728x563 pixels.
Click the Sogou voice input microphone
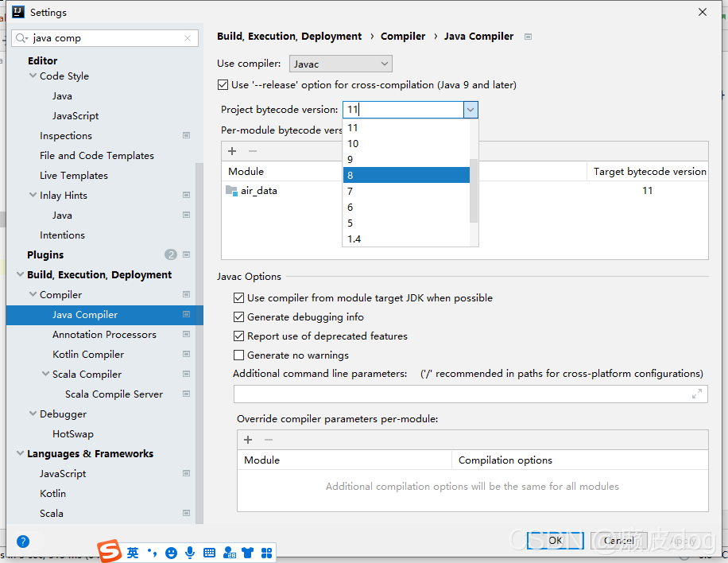[x=190, y=553]
